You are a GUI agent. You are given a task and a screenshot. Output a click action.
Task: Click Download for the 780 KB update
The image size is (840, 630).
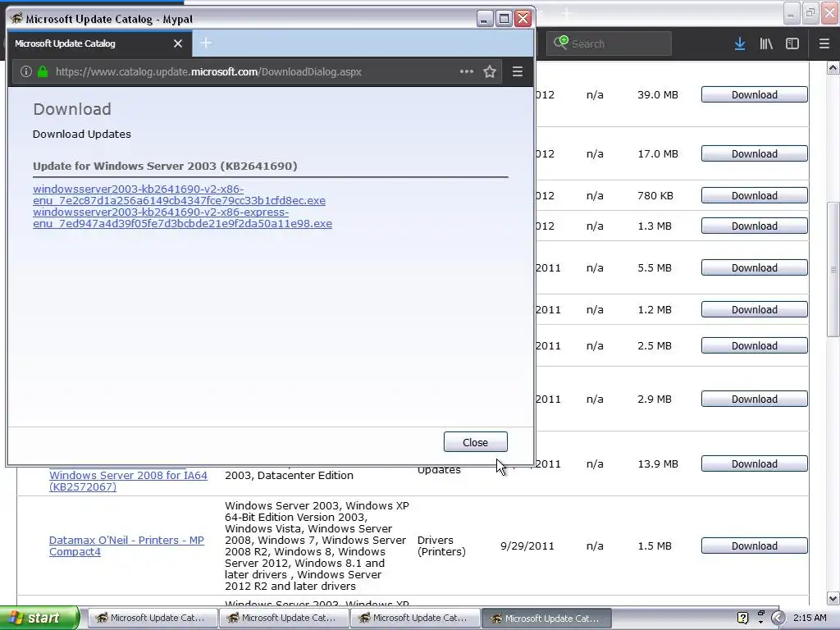coord(755,195)
